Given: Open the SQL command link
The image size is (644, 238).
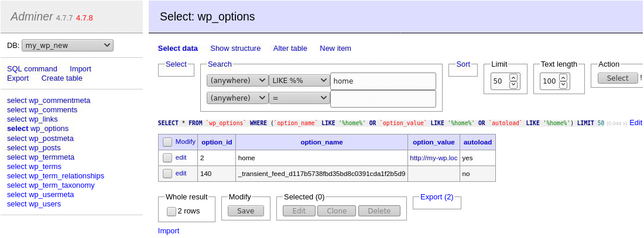Looking at the screenshot, I should coord(32,68).
